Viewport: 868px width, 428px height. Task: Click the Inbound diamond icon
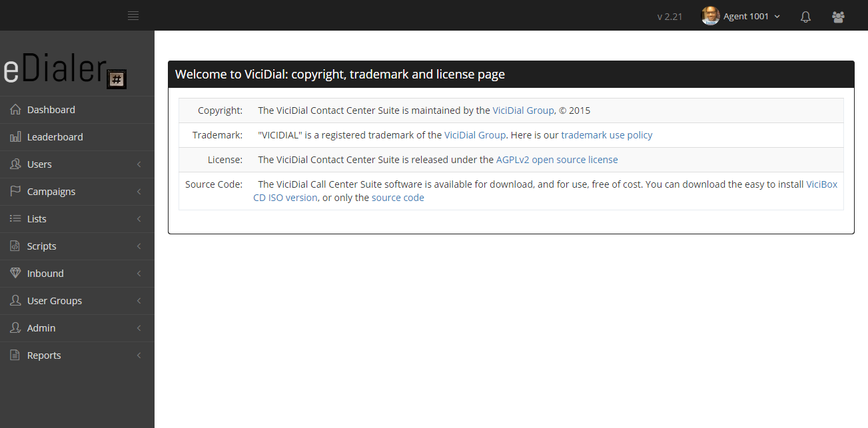point(15,273)
